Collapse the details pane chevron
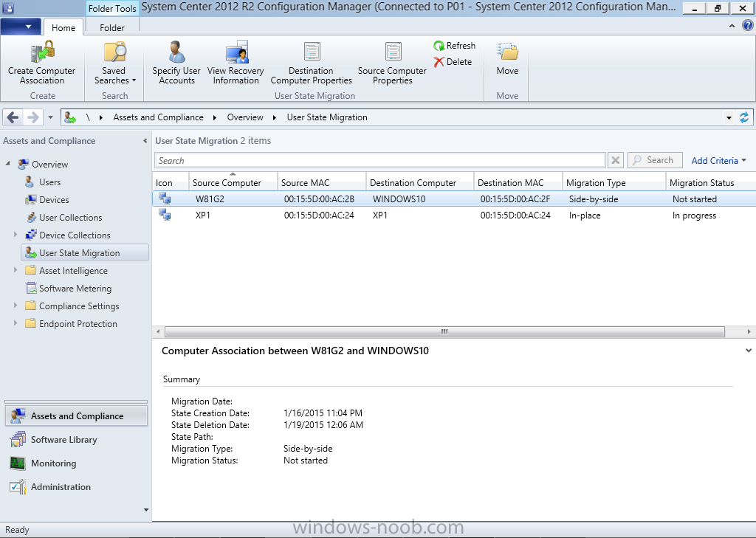This screenshot has width=756, height=538. [749, 351]
